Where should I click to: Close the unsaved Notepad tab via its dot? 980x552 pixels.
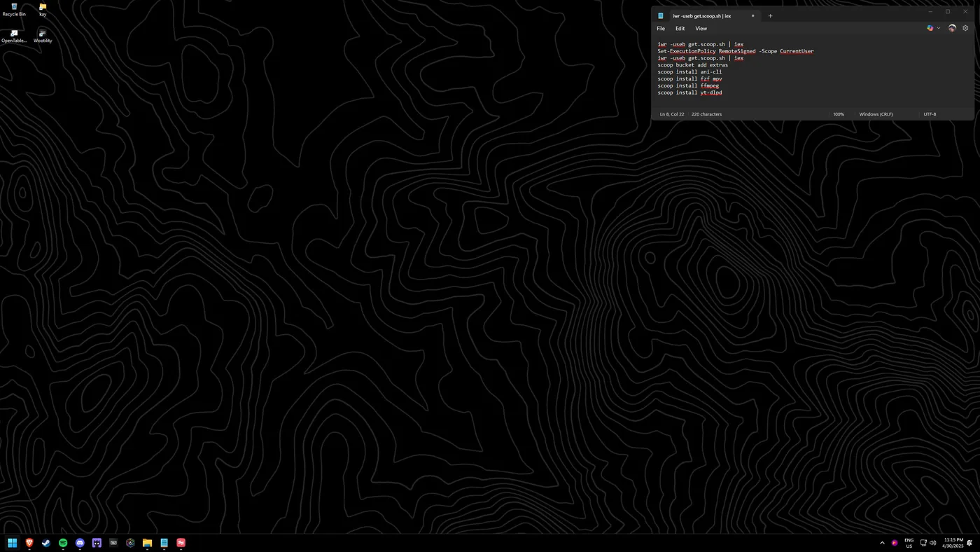[x=753, y=15]
